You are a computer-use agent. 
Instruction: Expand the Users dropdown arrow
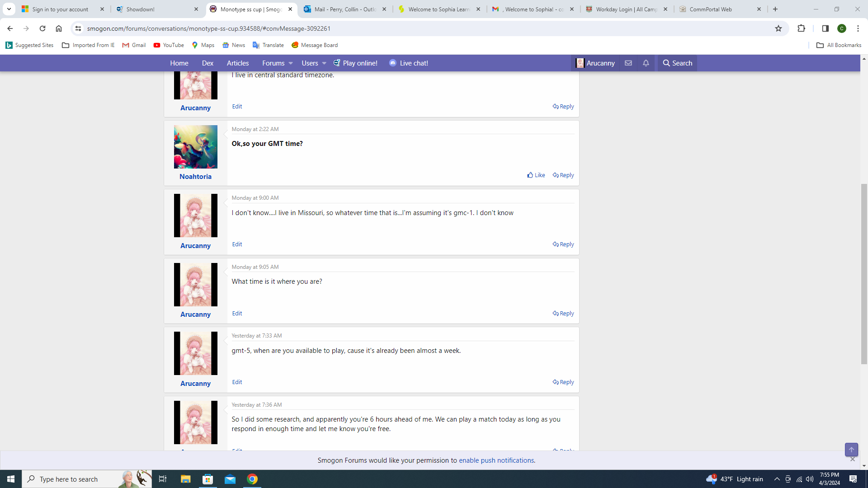tap(324, 63)
